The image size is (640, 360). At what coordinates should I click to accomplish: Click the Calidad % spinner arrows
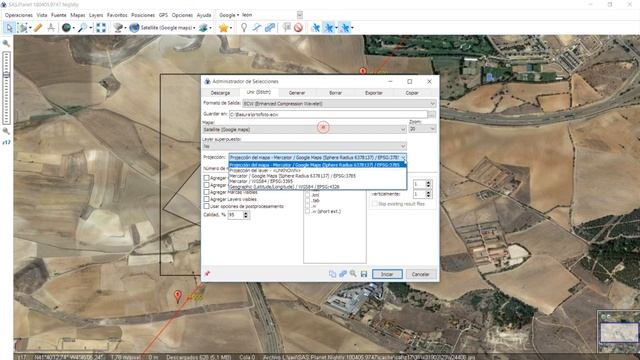[246, 215]
